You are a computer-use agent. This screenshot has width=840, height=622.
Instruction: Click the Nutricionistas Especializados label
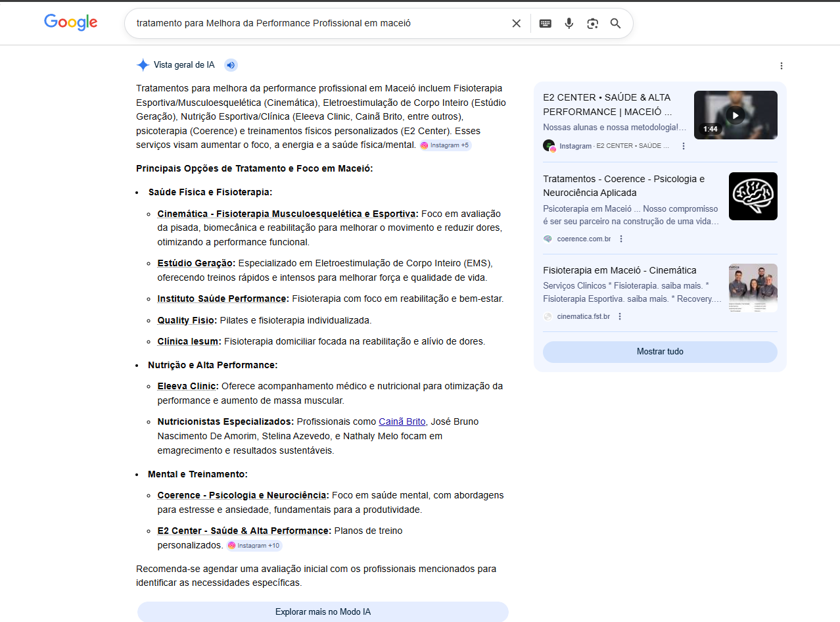click(x=225, y=421)
